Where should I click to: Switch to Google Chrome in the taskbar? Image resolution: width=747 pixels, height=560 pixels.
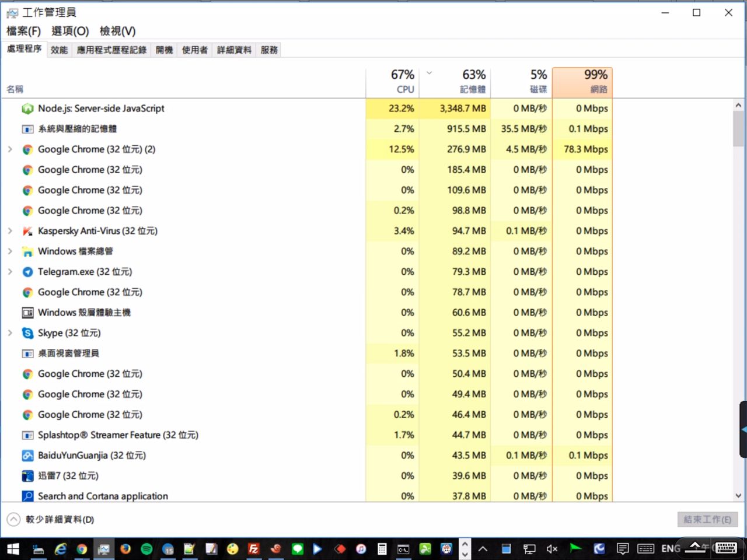pyautogui.click(x=82, y=549)
